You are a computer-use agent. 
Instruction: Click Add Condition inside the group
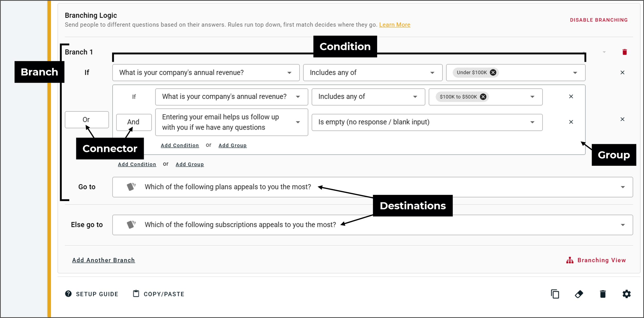180,145
